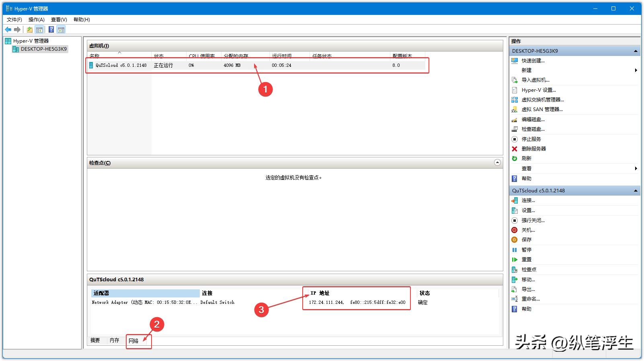Open 帮助 under the DESKTOP-HE5G3K9 actions section
Image resolution: width=644 pixels, height=361 pixels.
pyautogui.click(x=526, y=179)
